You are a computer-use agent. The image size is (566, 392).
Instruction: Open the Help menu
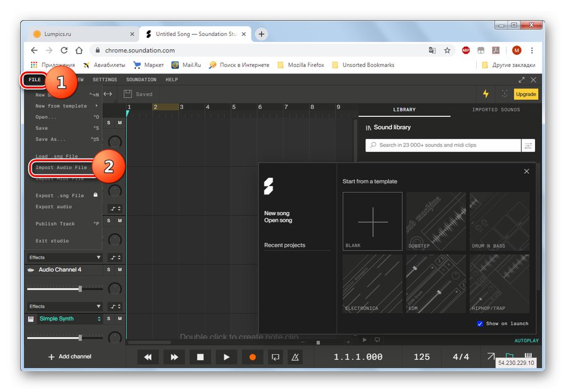172,80
